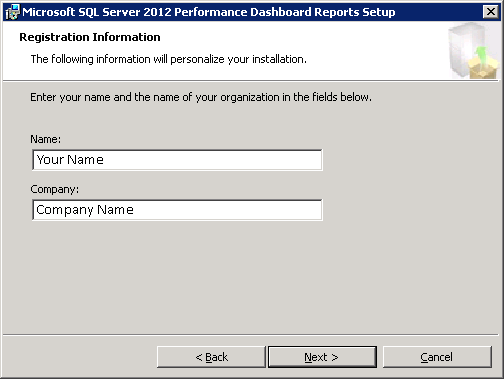
Task: Cancel the setup wizard
Action: [437, 357]
